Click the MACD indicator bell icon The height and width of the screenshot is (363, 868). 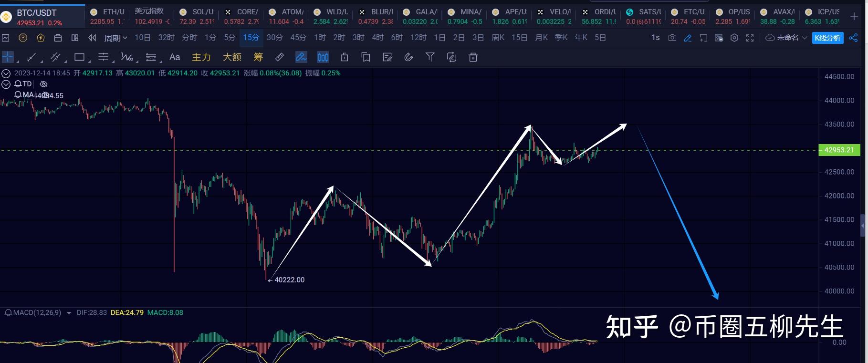[x=9, y=313]
